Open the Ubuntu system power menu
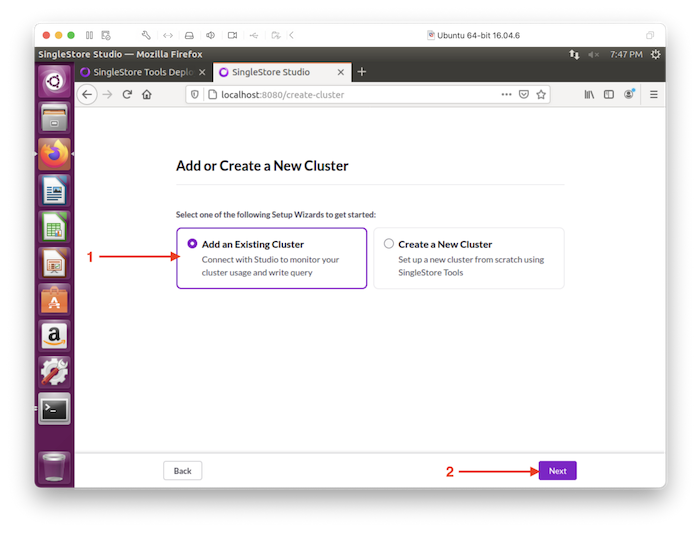Viewport: 700px width, 533px height. (655, 54)
